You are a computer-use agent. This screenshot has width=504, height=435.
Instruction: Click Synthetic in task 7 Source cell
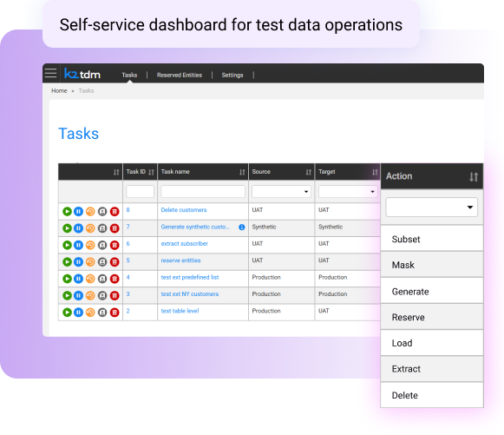pos(264,227)
